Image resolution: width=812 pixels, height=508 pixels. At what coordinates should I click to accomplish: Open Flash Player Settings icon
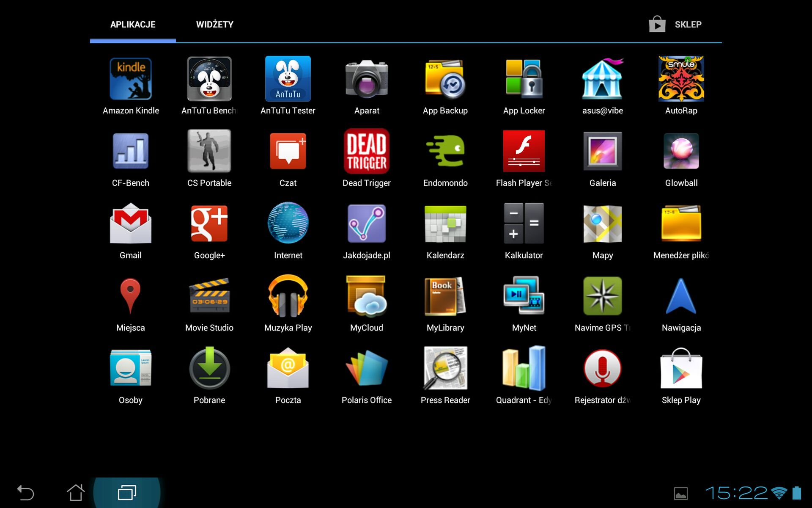coord(524,152)
